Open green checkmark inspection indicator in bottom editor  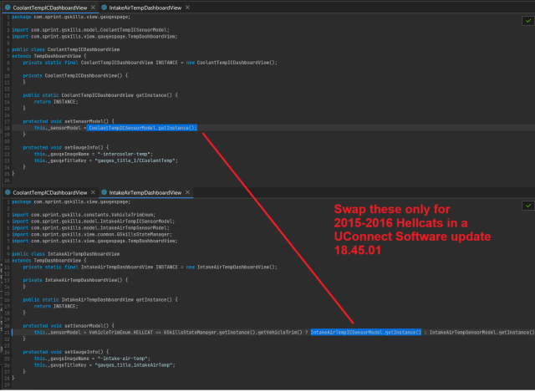pos(527,203)
